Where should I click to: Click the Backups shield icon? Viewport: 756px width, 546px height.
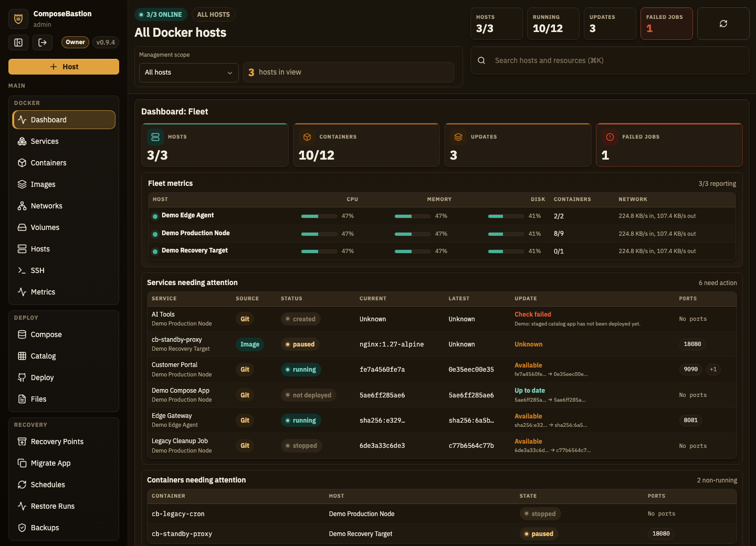click(x=22, y=528)
